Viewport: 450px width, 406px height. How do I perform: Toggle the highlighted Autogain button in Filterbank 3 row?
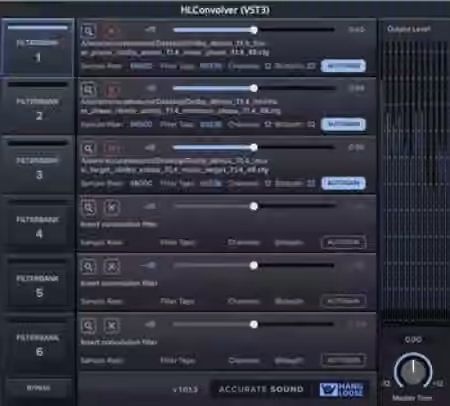tap(343, 183)
